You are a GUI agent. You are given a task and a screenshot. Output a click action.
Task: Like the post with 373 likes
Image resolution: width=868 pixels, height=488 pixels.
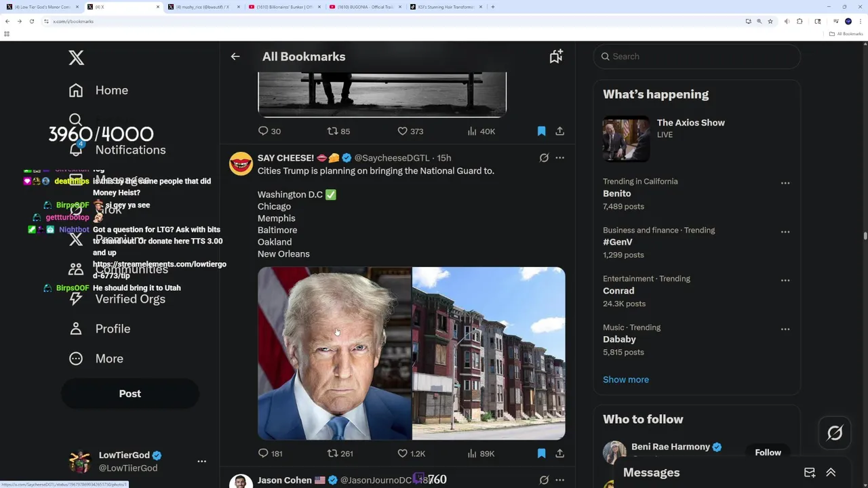[x=410, y=131]
